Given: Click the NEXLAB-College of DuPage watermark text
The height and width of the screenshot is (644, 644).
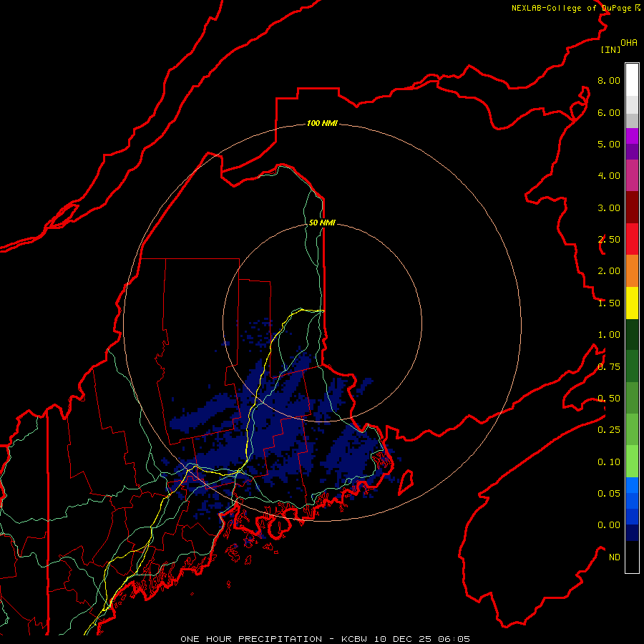Looking at the screenshot, I should coord(571,8).
